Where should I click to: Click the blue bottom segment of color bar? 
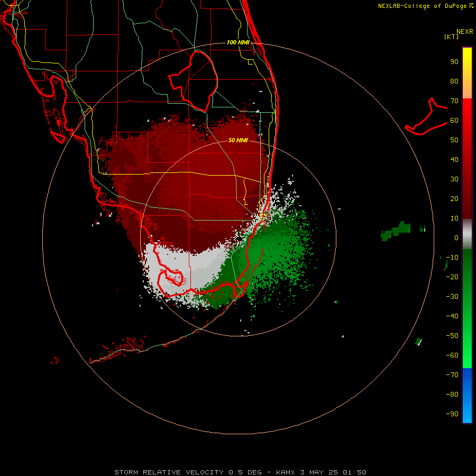[467, 396]
